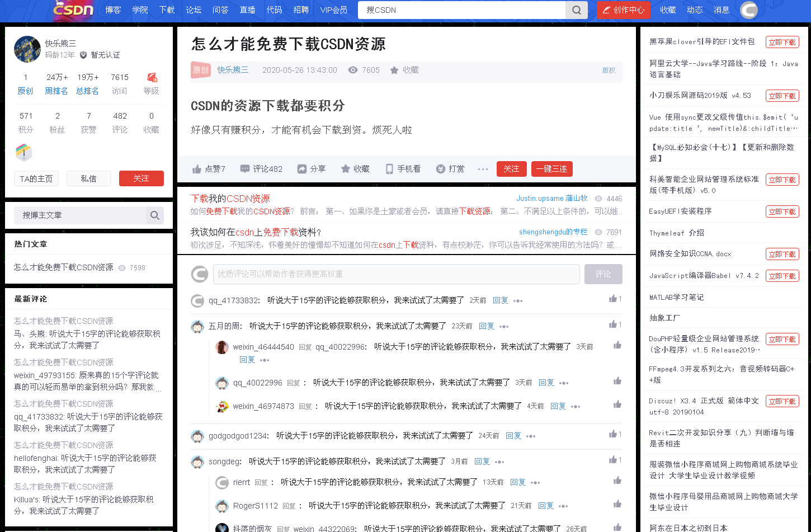
Task: Open the user avatar icon in header
Action: click(749, 10)
